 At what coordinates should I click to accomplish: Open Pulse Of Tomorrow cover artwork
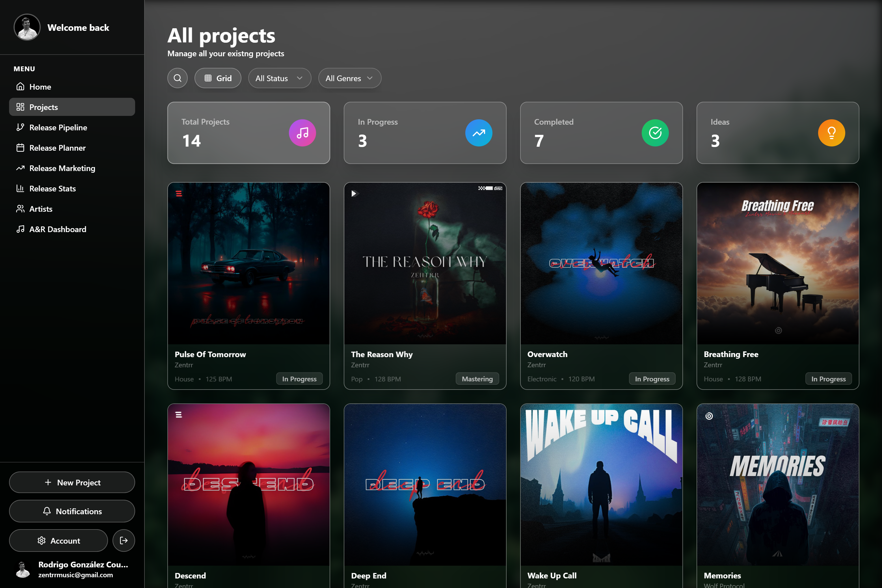pos(248,263)
